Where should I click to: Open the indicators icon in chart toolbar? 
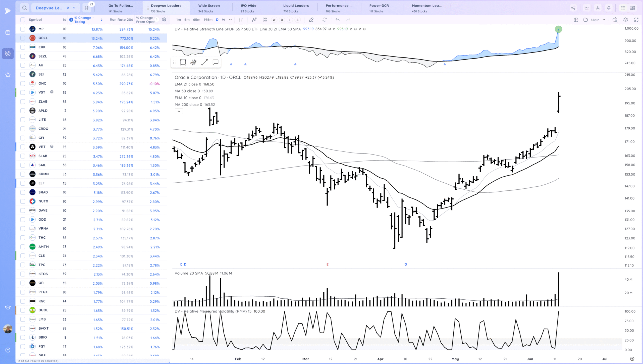[x=254, y=20]
